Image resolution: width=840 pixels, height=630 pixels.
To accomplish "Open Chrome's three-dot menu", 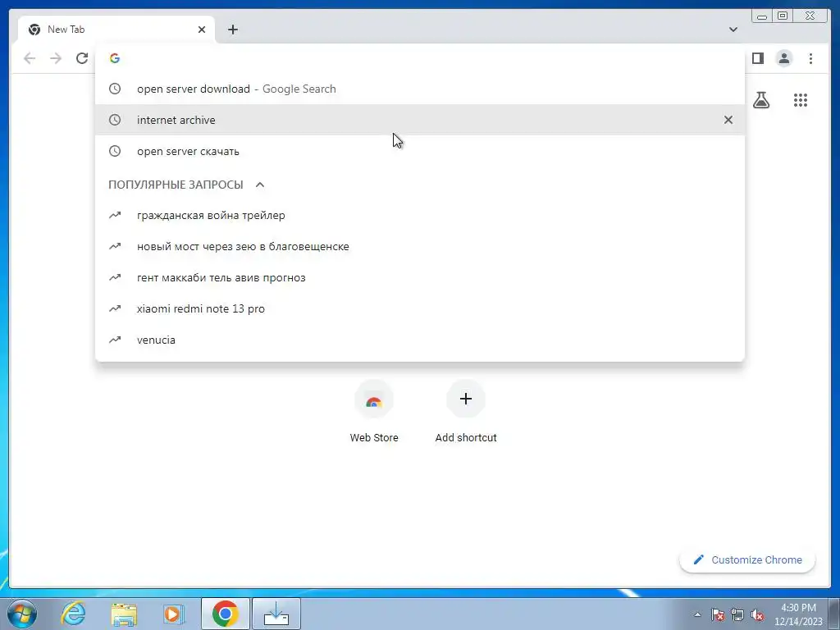I will pos(810,58).
